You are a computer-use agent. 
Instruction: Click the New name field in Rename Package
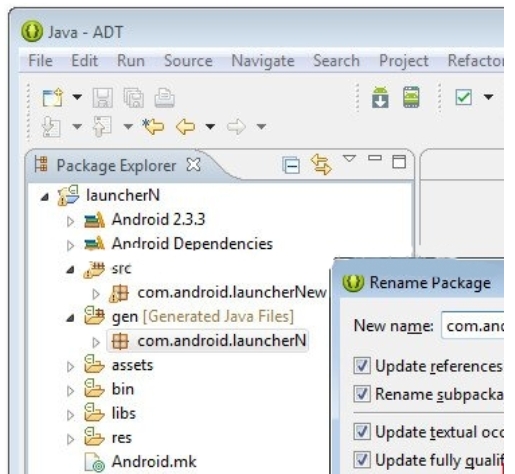(472, 326)
